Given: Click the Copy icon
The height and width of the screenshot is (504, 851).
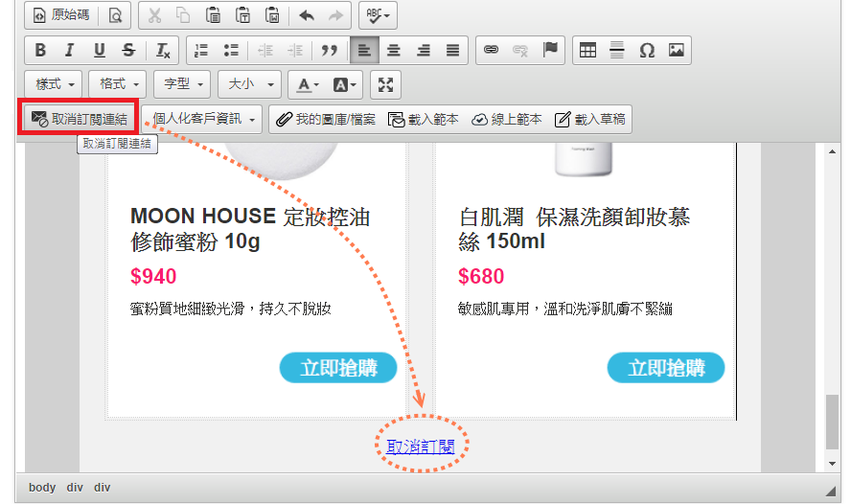Looking at the screenshot, I should click(x=184, y=15).
